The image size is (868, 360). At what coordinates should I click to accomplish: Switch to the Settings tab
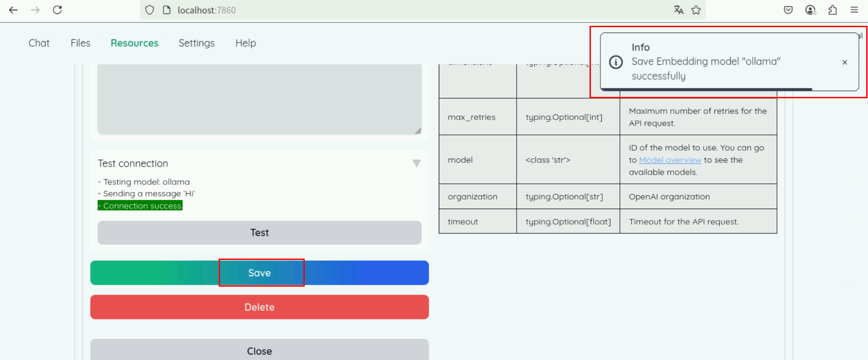tap(197, 43)
